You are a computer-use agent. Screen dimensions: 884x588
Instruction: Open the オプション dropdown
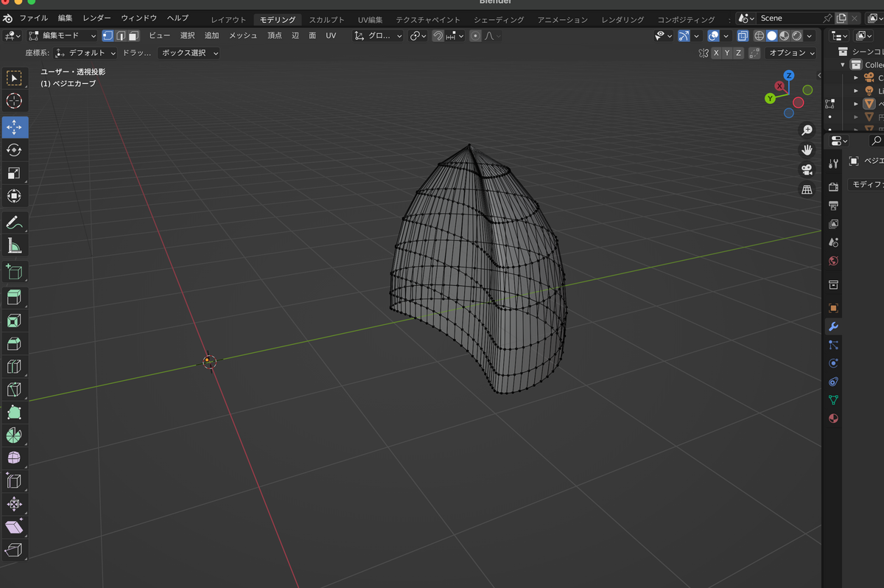791,53
